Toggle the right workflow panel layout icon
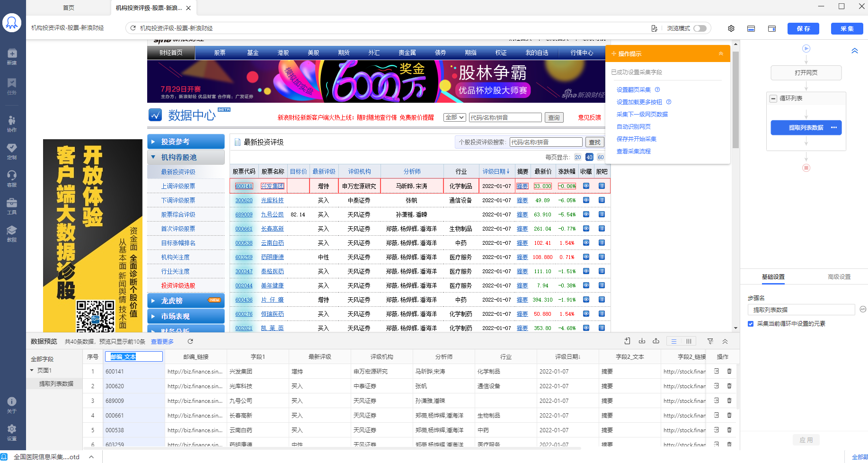Screen dimensions: 868x463 [772, 28]
